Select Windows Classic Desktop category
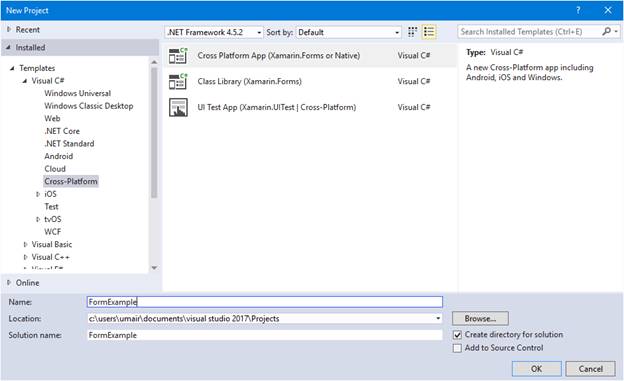 point(89,106)
